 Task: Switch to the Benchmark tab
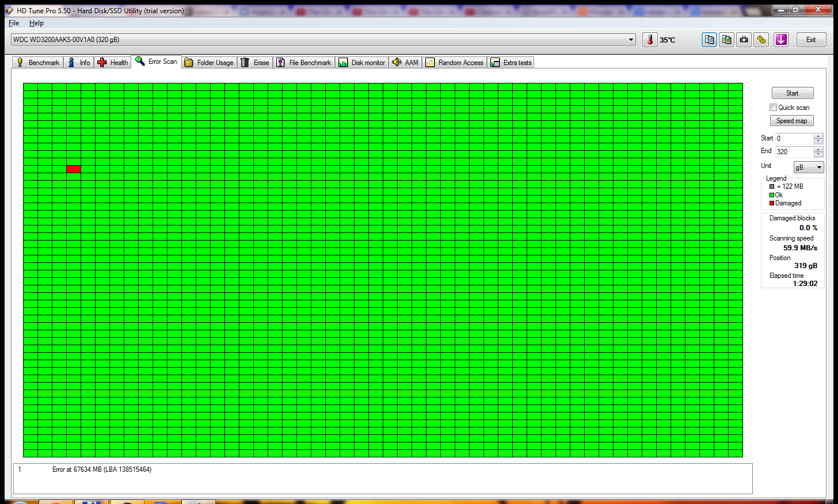(38, 63)
